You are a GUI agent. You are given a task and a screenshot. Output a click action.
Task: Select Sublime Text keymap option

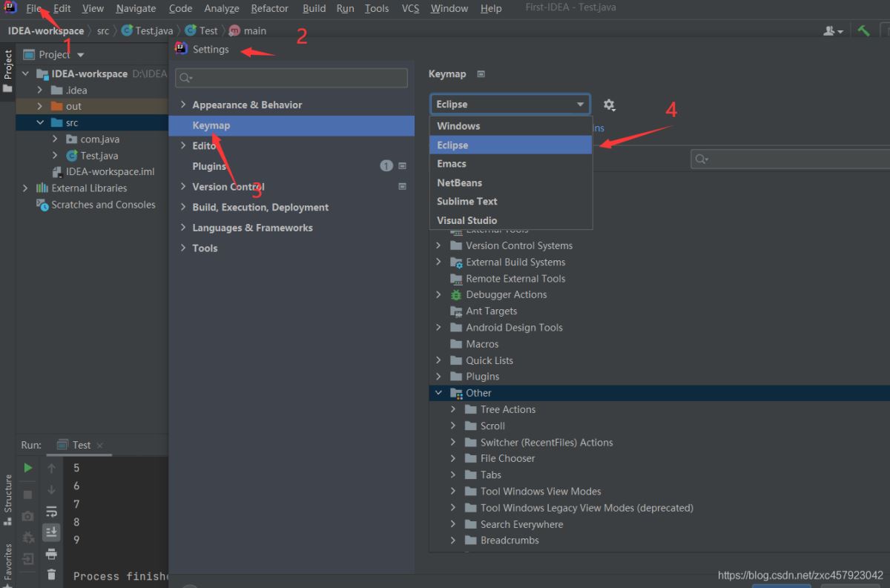pos(511,201)
